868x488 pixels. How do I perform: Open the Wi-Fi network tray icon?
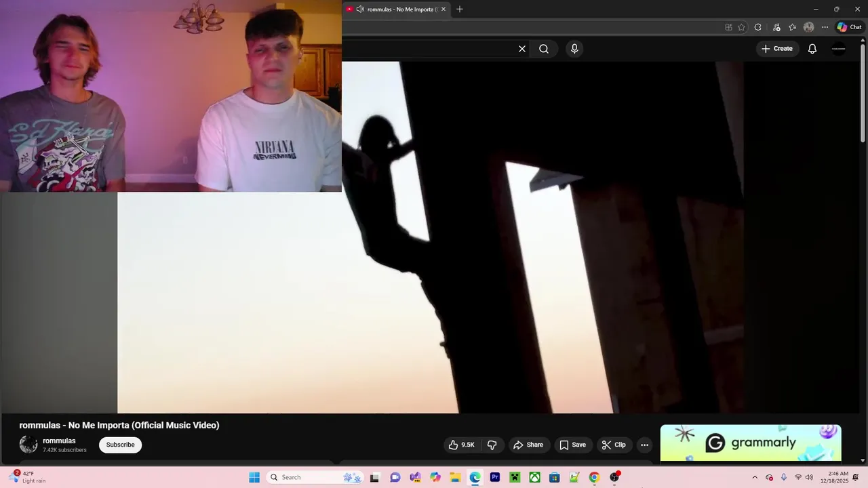798,477
